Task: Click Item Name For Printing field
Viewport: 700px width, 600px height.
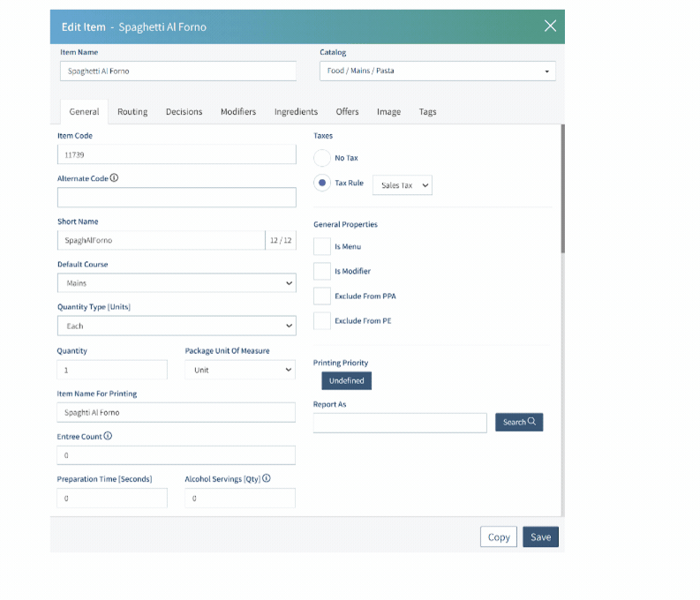Action: pyautogui.click(x=176, y=412)
